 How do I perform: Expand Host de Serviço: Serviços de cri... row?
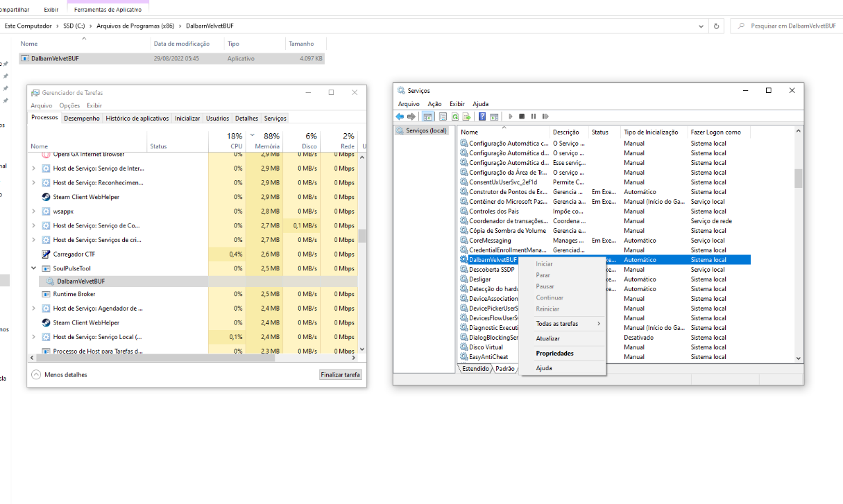[33, 240]
